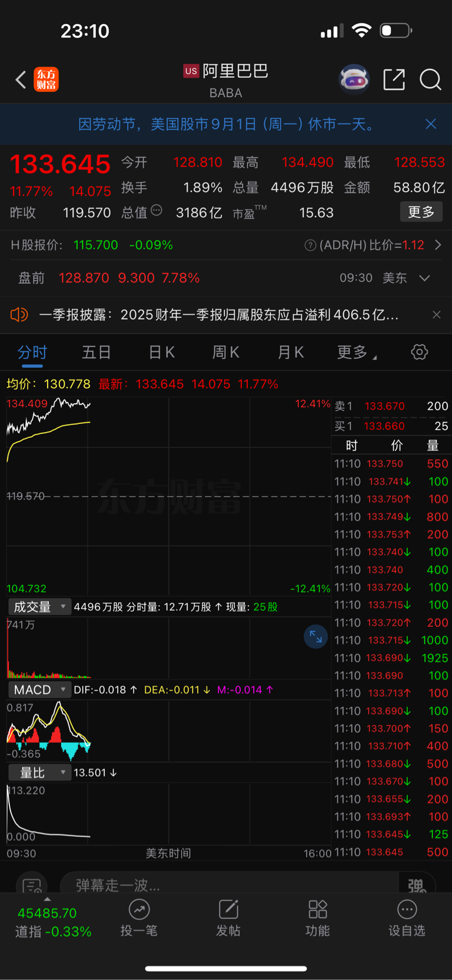Open the search magnifier icon

[x=430, y=79]
